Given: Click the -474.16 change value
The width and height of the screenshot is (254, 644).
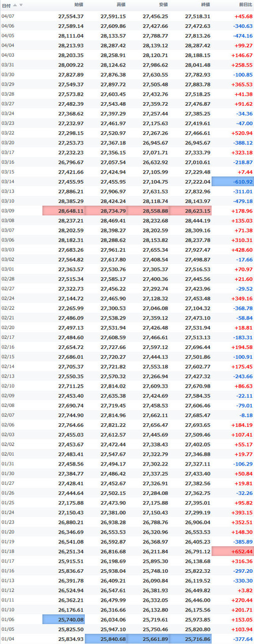Looking at the screenshot, I should pyautogui.click(x=242, y=36).
